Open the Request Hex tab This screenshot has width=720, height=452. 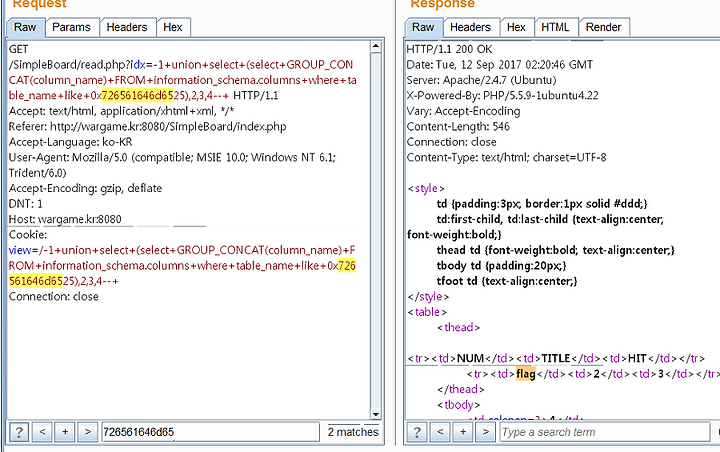click(x=173, y=28)
